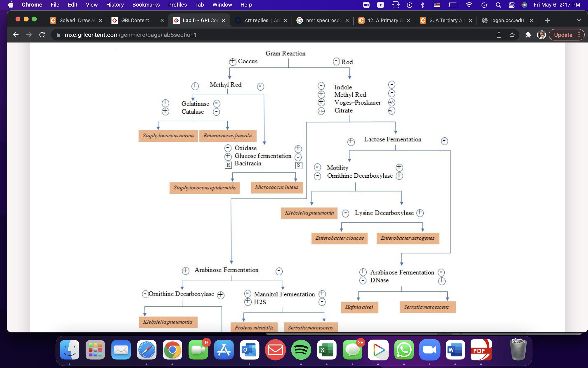Click the Enterococcus faecalis box

[x=228, y=136]
